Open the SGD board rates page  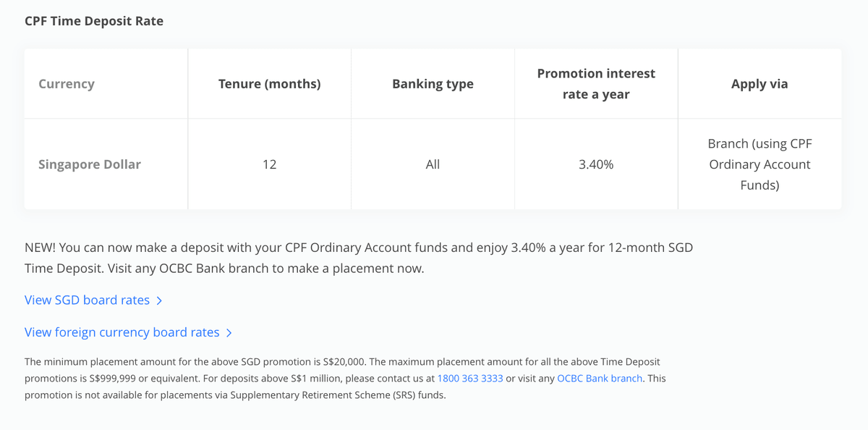(87, 300)
